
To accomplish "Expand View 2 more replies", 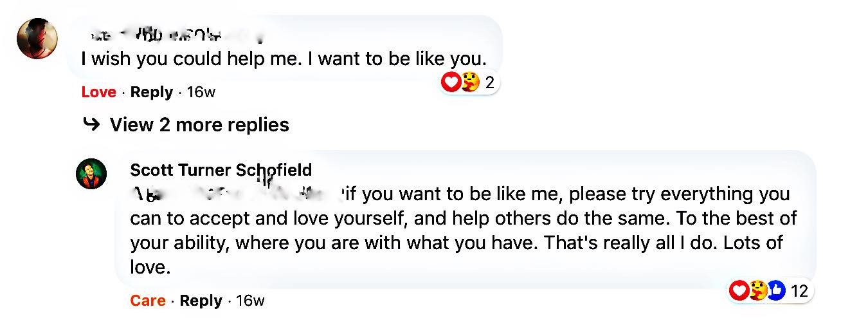I will tap(199, 124).
